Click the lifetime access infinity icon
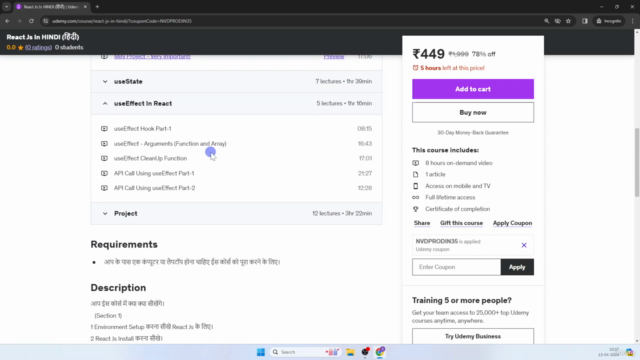The height and width of the screenshot is (360, 640). point(416,198)
